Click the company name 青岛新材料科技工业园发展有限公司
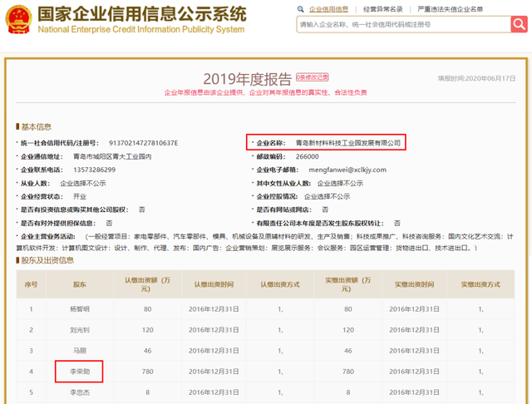Viewport: 532px width, 404px height. click(348, 143)
